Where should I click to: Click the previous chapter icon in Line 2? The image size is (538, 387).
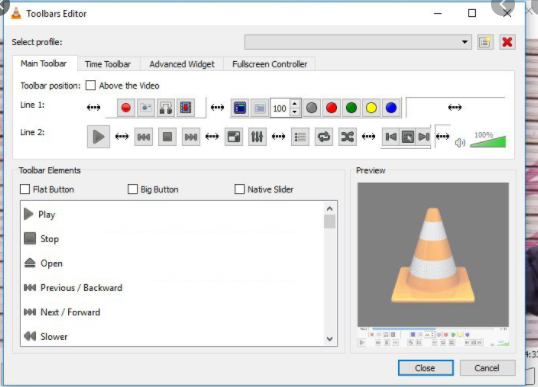(391, 137)
